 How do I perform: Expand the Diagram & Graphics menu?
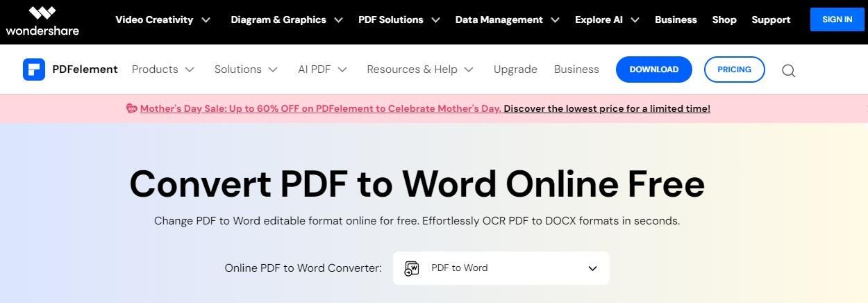point(287,19)
